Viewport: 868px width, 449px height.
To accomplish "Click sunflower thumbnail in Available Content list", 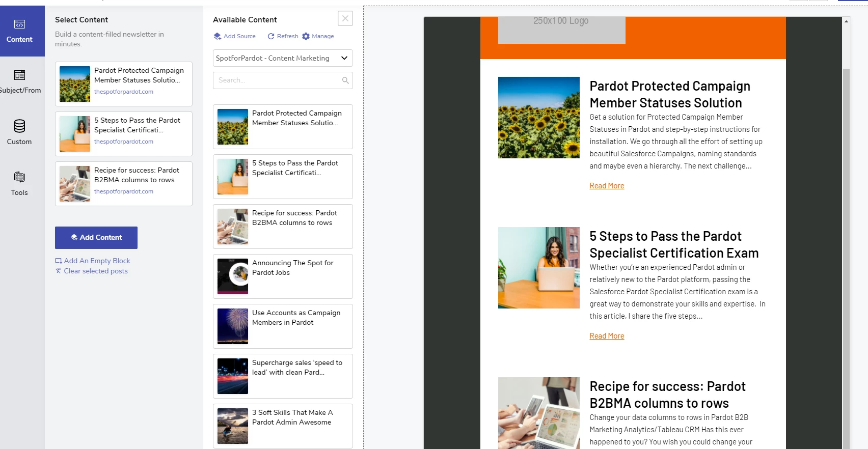I will pyautogui.click(x=233, y=127).
